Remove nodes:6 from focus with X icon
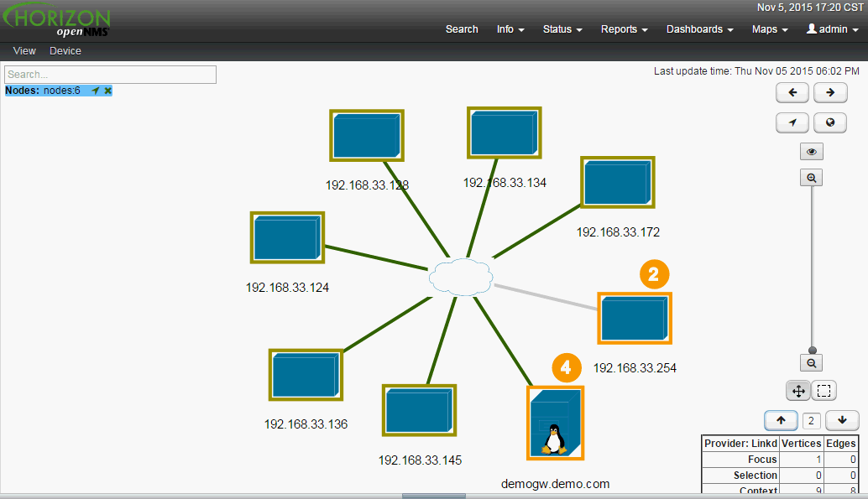The width and height of the screenshot is (868, 499). tap(108, 91)
